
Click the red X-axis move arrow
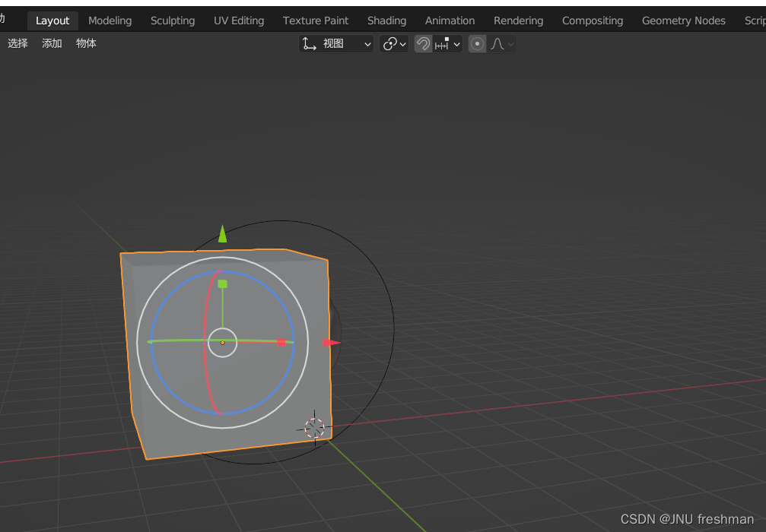pos(331,343)
